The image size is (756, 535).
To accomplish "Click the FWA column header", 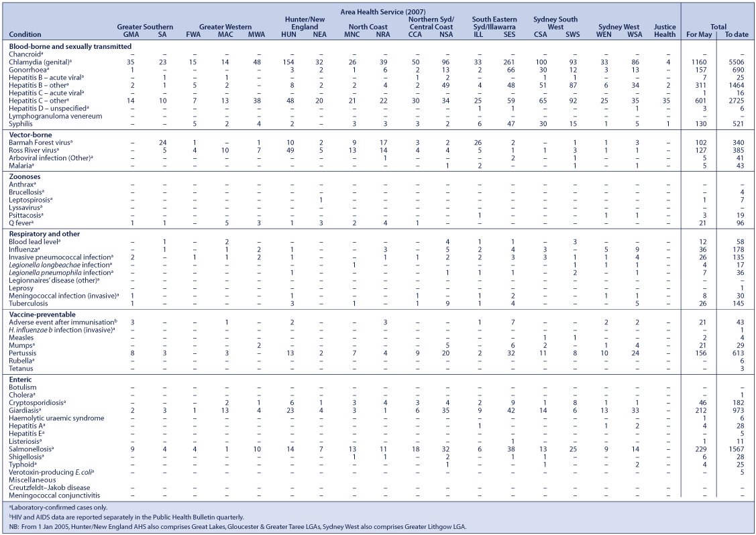I will tap(194, 35).
